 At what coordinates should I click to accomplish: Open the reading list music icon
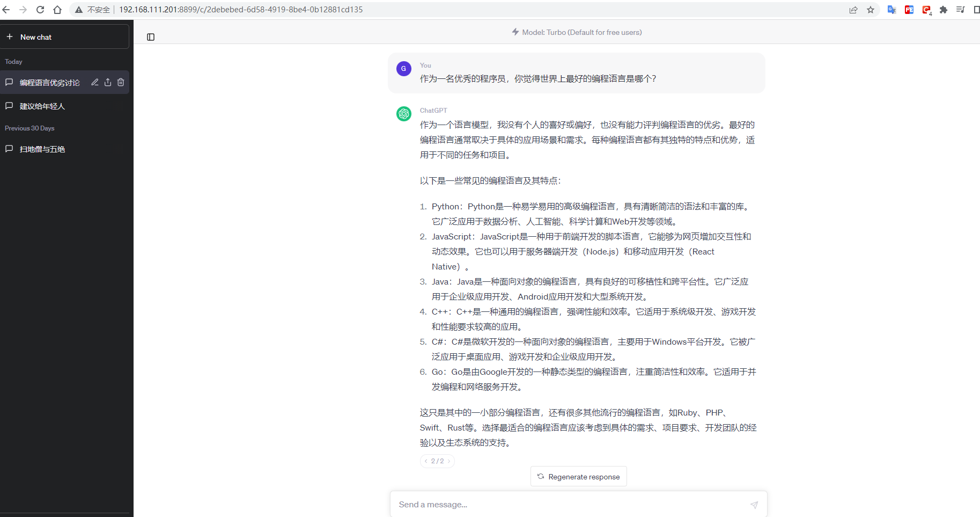pyautogui.click(x=961, y=10)
